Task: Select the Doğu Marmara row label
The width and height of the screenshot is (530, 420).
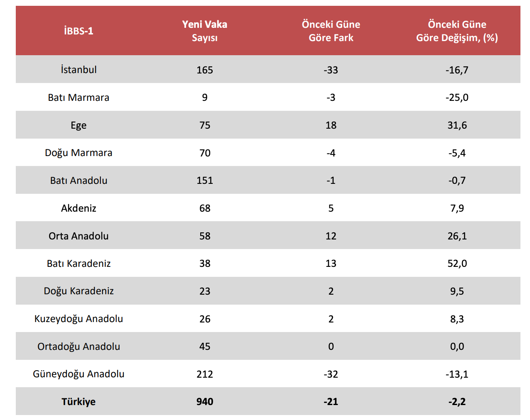Action: click(79, 153)
